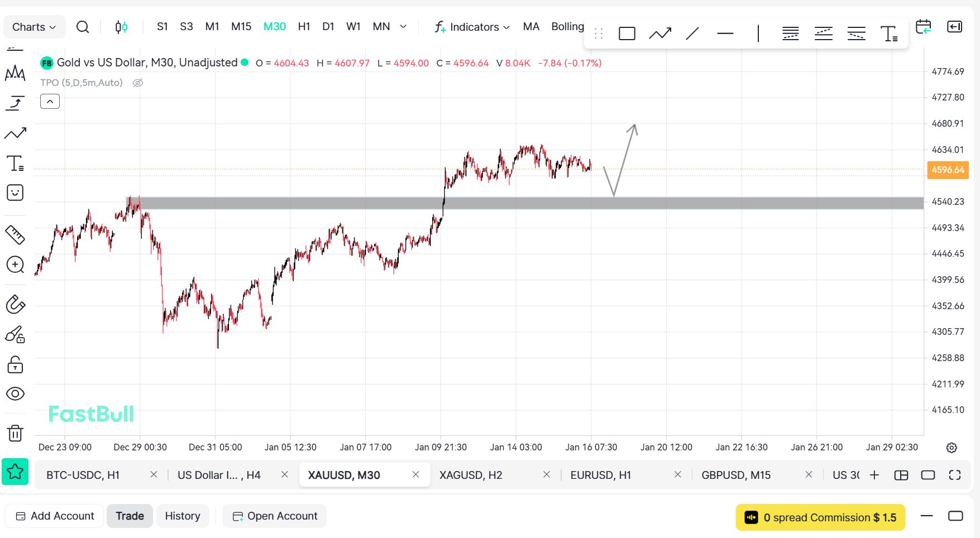The height and width of the screenshot is (538, 980).
Task: Click the trash icon to delete drawings
Action: coord(15,433)
